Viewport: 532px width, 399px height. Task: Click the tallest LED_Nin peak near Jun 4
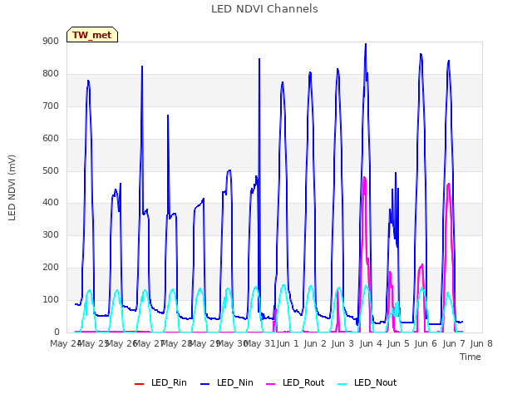366,44
